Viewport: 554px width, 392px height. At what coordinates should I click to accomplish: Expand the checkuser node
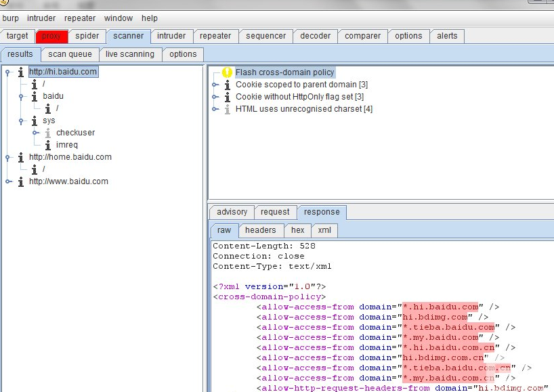coord(36,133)
